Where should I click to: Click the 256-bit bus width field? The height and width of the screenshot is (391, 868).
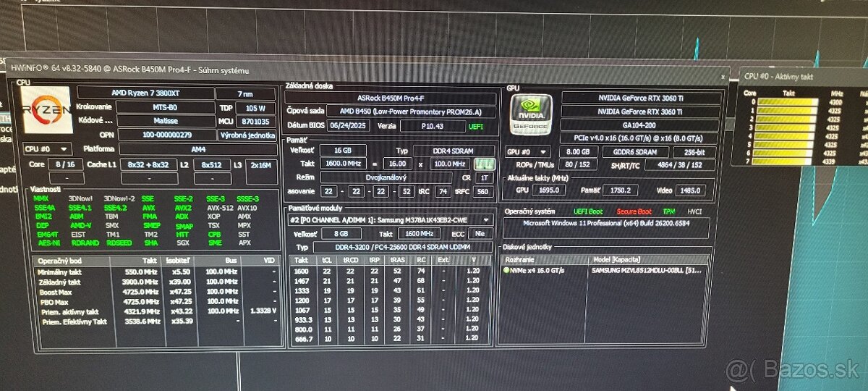tap(694, 153)
